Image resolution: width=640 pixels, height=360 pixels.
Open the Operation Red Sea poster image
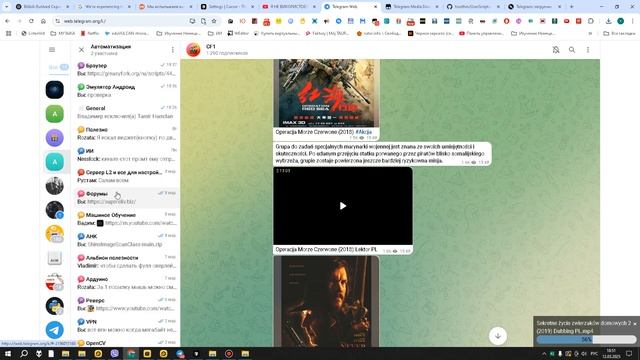327,93
